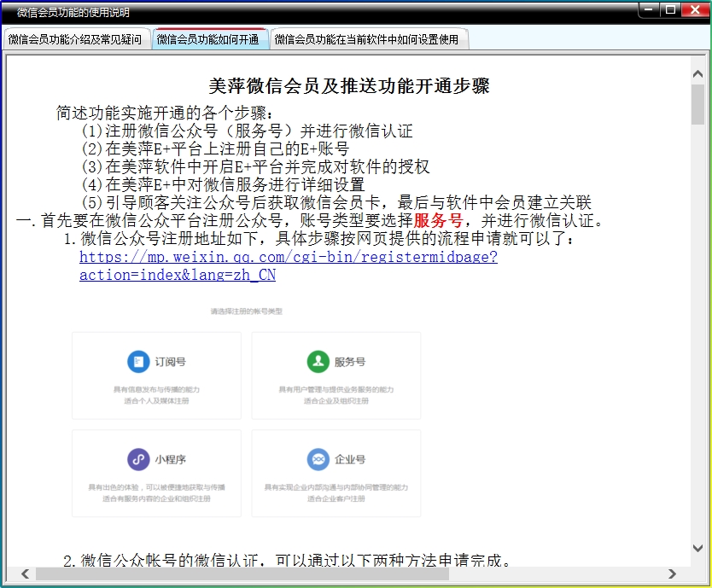
Task: Click the blue 订阅号 account type icon
Action: [138, 362]
